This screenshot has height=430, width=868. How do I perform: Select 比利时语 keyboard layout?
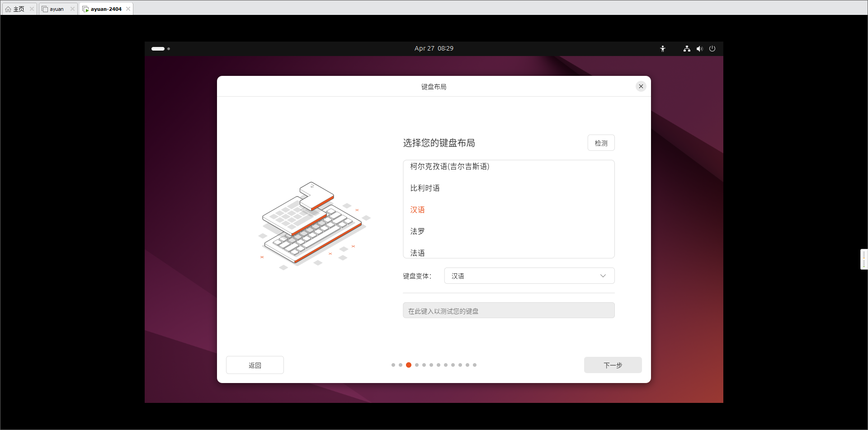(x=509, y=188)
